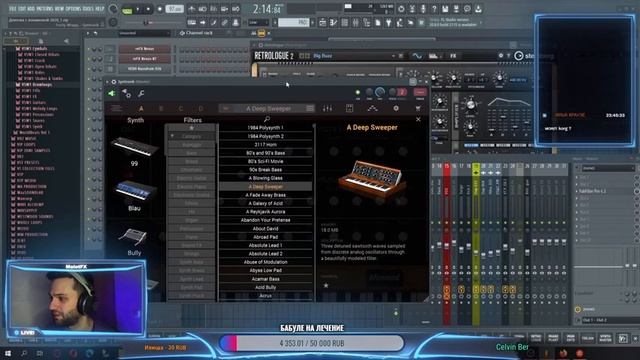Open Syntronik gear settings icon
640x360 pixels.
pos(396,108)
